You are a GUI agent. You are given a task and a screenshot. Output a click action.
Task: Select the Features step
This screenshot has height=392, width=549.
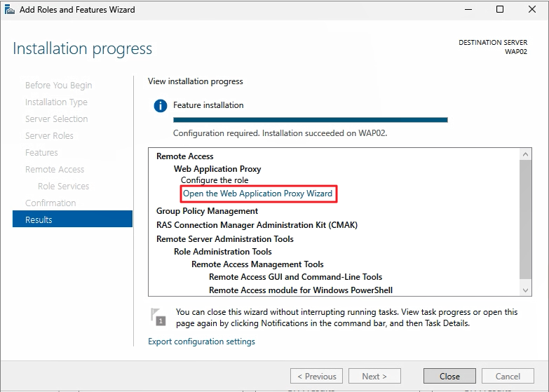click(x=41, y=152)
